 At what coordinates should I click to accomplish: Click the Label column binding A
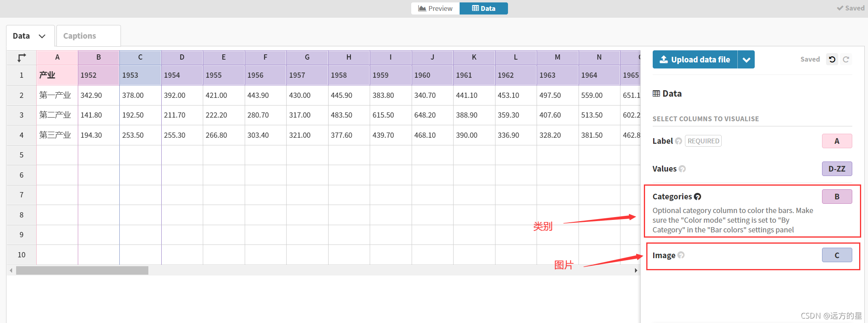pos(837,141)
